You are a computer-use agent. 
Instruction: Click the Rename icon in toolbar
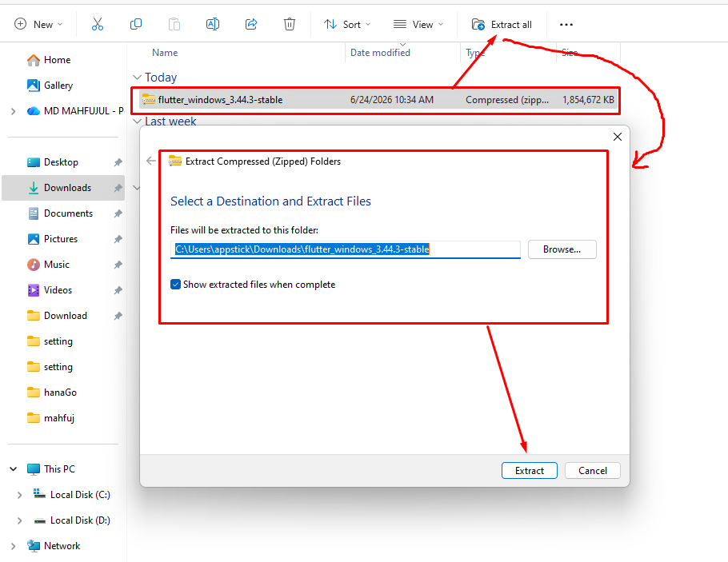pyautogui.click(x=213, y=24)
